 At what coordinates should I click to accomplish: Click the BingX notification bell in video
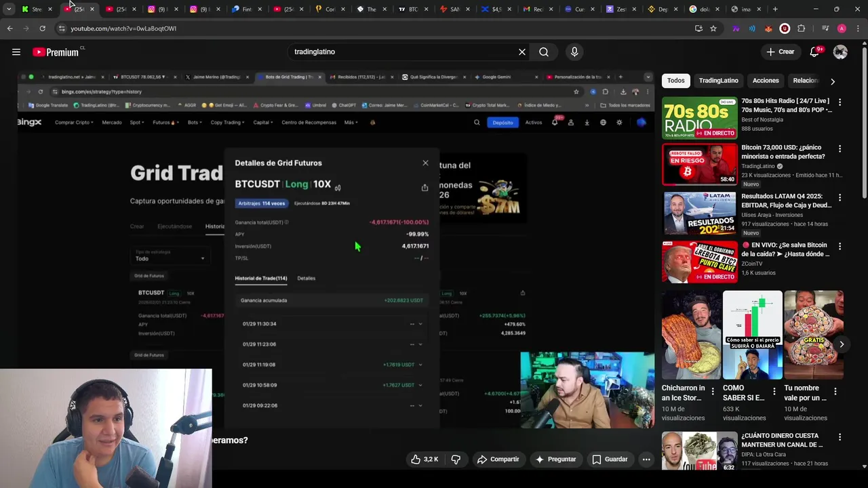tap(555, 123)
